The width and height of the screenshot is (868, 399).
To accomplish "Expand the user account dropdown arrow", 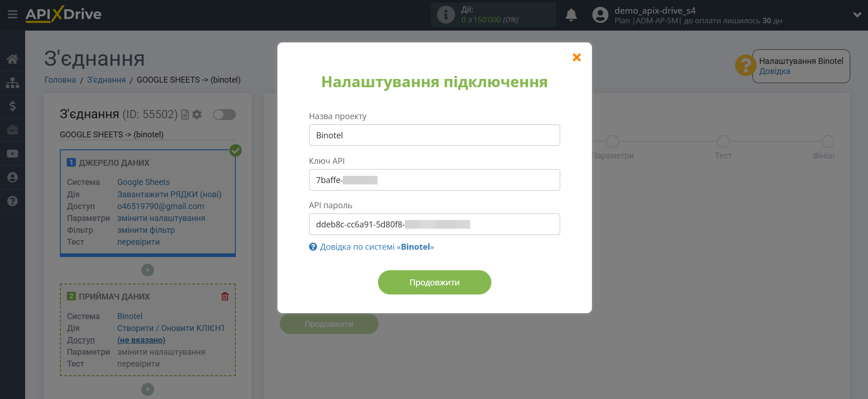I will [857, 15].
